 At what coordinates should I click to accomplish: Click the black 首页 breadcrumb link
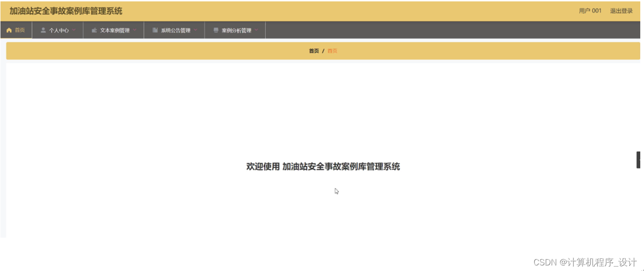point(314,51)
